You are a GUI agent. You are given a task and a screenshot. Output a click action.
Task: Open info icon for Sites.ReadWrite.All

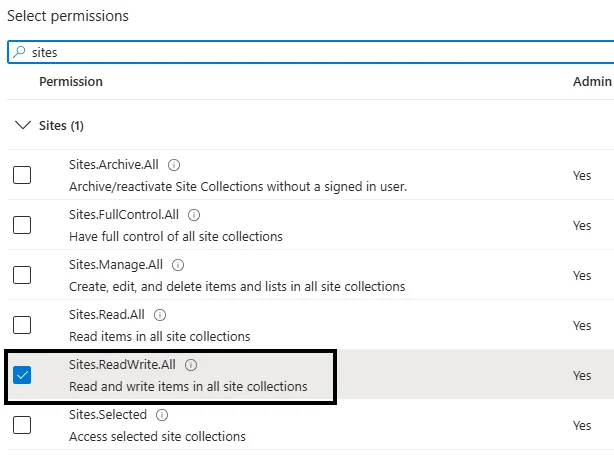click(191, 365)
